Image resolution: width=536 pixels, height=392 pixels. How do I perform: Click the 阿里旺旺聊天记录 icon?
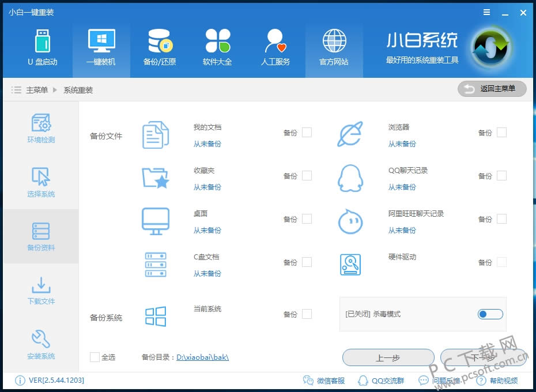(x=350, y=222)
